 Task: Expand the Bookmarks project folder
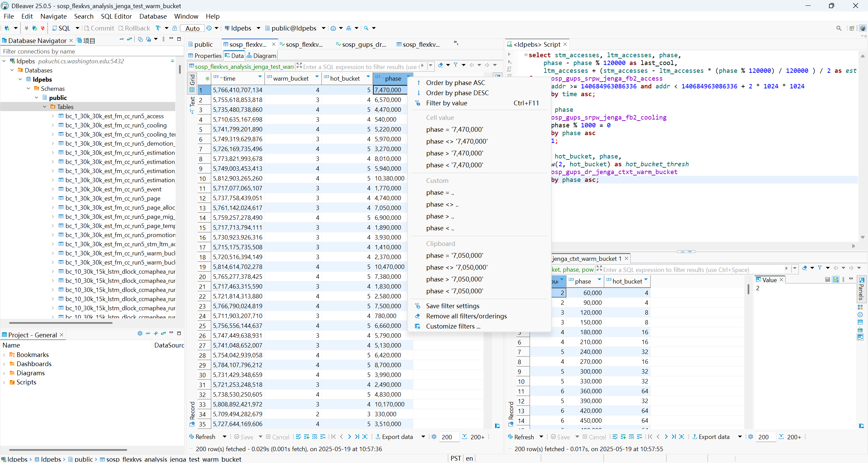(x=4, y=355)
